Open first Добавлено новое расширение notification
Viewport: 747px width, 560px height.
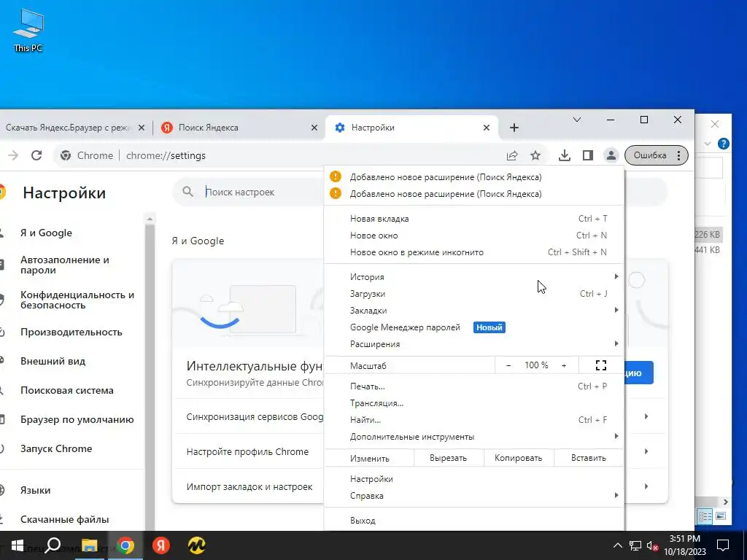point(474,177)
